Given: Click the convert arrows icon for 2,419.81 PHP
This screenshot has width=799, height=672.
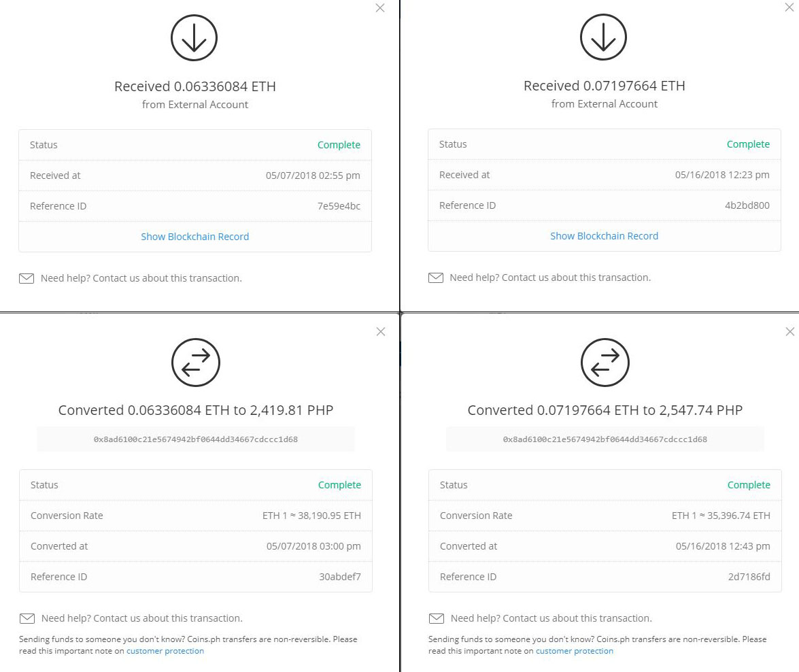Looking at the screenshot, I should click(196, 363).
